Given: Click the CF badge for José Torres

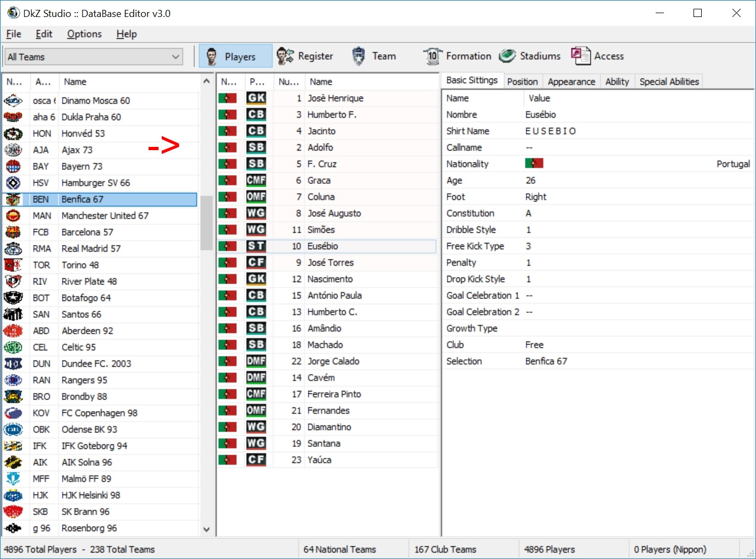Looking at the screenshot, I should click(256, 263).
